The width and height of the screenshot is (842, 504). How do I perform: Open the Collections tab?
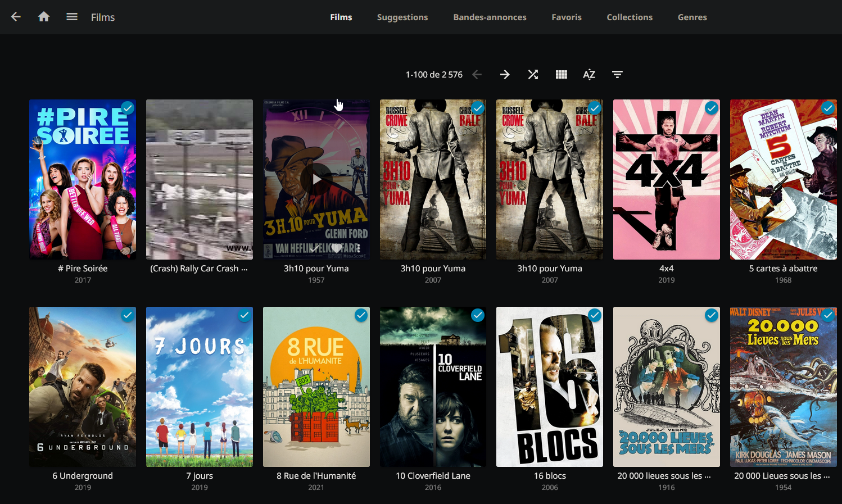tap(630, 17)
